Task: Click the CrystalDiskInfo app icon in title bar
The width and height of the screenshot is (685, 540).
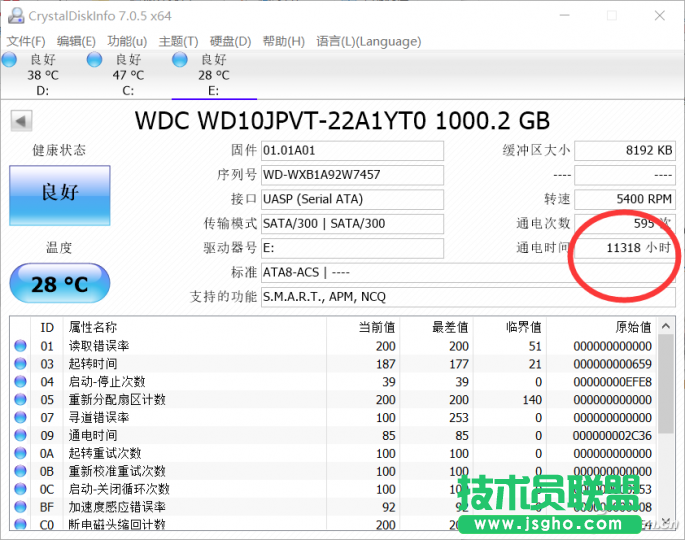Action: click(14, 15)
